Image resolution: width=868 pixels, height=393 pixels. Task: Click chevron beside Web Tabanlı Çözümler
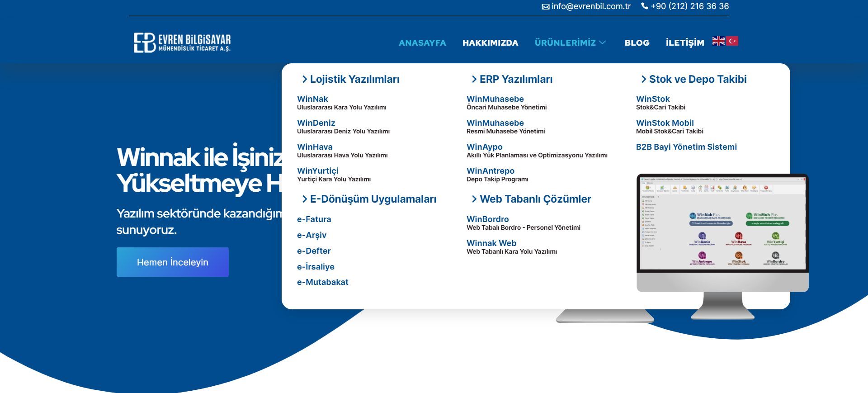474,199
